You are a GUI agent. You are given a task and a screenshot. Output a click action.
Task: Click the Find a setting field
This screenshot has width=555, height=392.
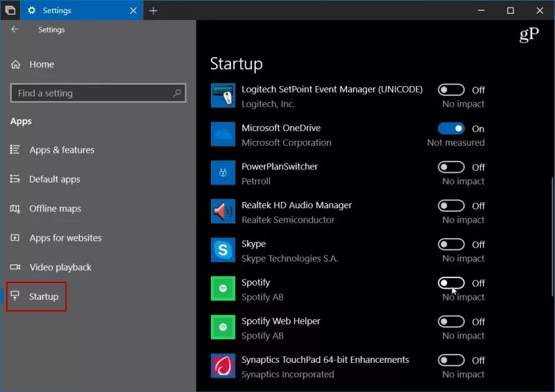(x=98, y=93)
